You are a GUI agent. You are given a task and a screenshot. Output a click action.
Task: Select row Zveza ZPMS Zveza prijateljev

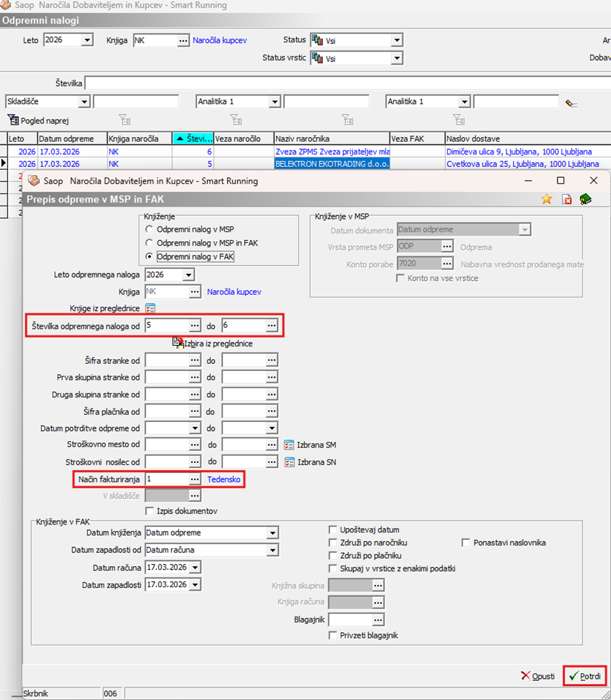pyautogui.click(x=332, y=152)
